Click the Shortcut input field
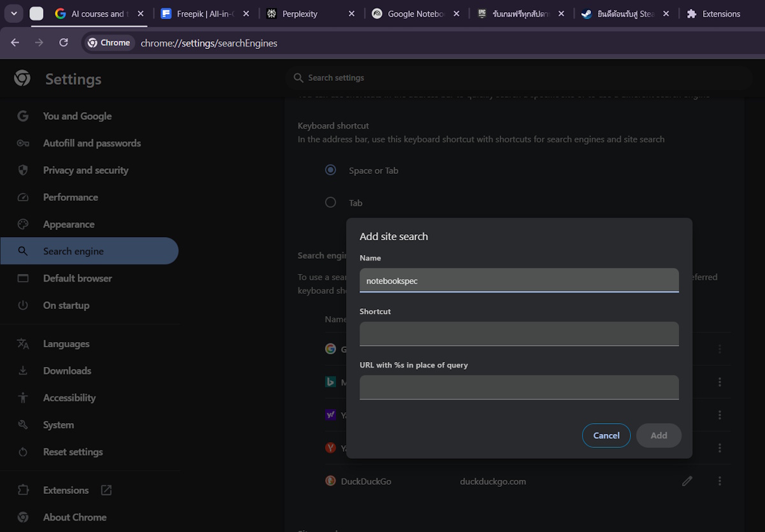The height and width of the screenshot is (532, 765). point(519,334)
